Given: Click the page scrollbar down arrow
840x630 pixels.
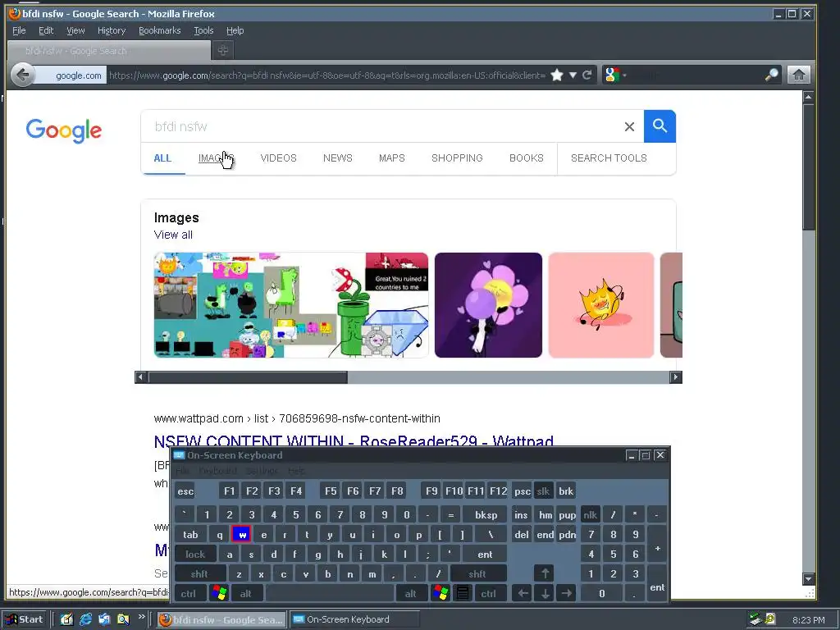Looking at the screenshot, I should coord(808,578).
